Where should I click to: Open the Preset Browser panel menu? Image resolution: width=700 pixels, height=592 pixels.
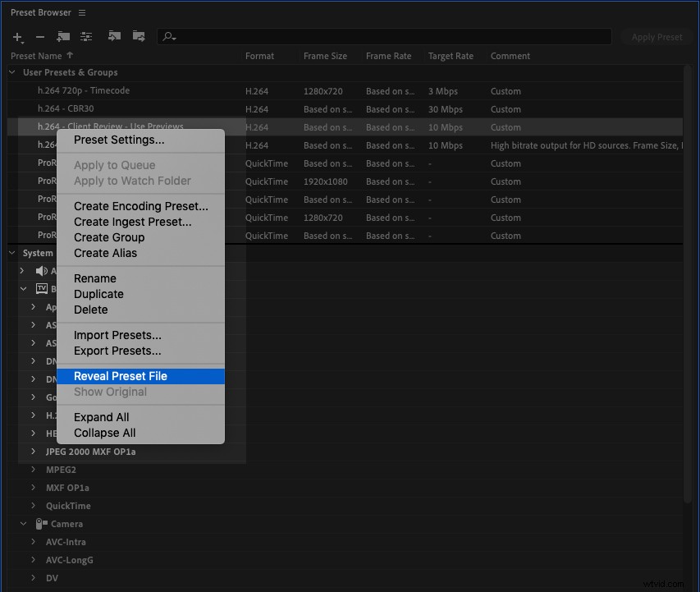tap(80, 11)
